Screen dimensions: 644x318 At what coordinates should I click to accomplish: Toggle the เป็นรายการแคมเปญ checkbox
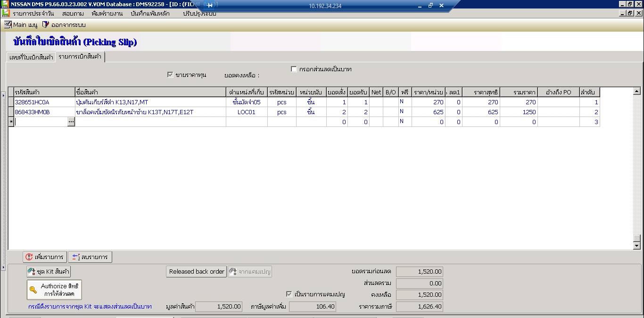pos(289,294)
